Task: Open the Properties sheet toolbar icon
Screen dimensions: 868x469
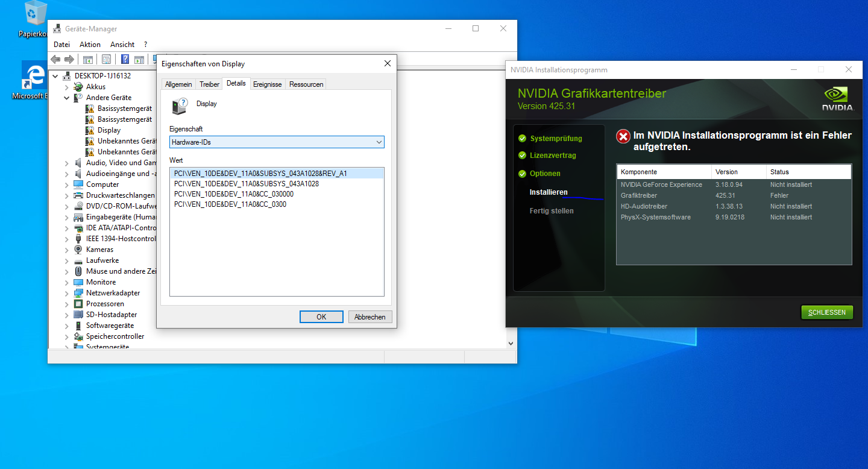Action: pos(106,59)
